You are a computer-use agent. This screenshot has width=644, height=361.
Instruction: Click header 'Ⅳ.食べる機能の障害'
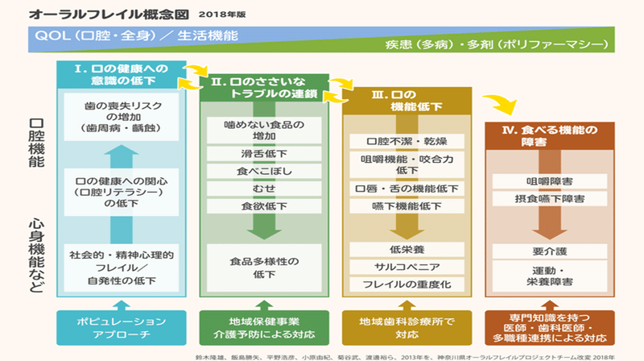click(550, 135)
